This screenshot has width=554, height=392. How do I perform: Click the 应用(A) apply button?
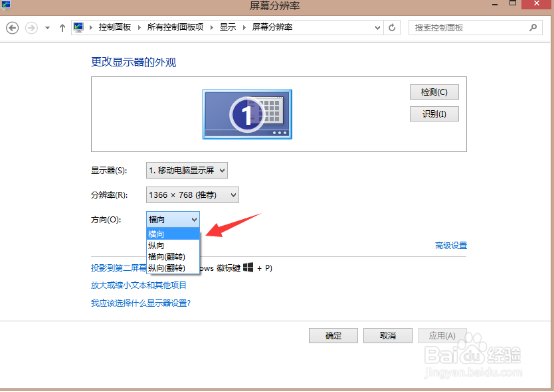tap(442, 335)
